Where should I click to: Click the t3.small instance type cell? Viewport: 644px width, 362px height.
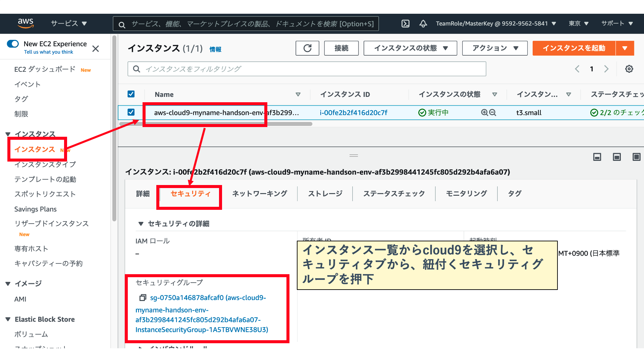[529, 113]
